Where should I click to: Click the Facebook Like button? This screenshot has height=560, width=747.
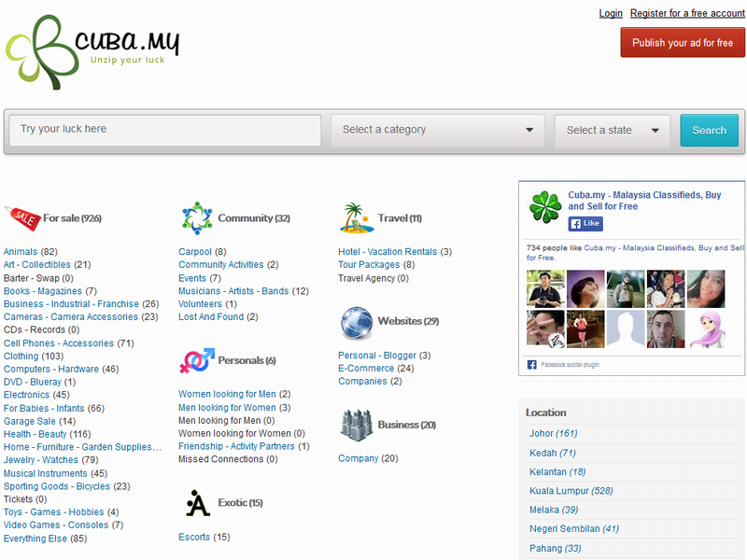(x=585, y=223)
